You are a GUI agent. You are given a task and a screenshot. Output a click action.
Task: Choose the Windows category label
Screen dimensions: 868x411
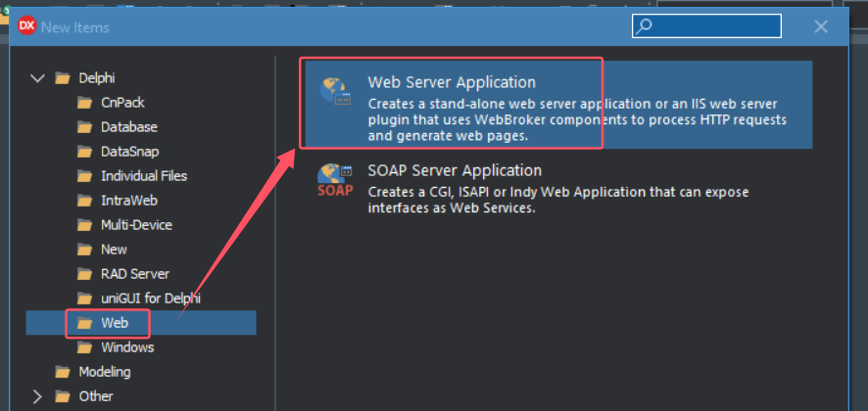127,347
